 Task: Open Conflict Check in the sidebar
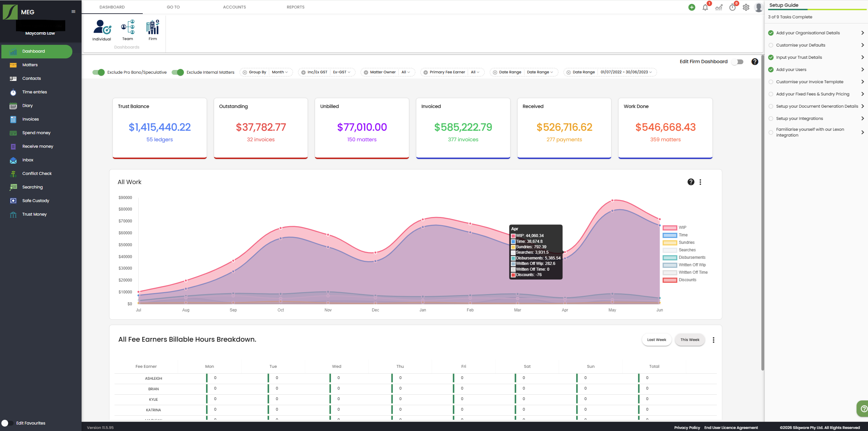tap(37, 174)
